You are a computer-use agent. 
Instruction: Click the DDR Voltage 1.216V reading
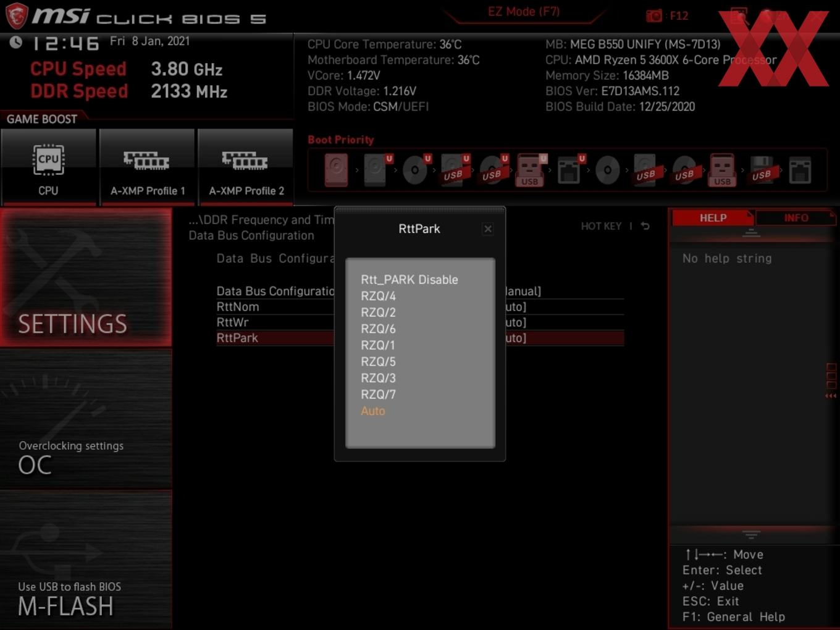[x=362, y=91]
